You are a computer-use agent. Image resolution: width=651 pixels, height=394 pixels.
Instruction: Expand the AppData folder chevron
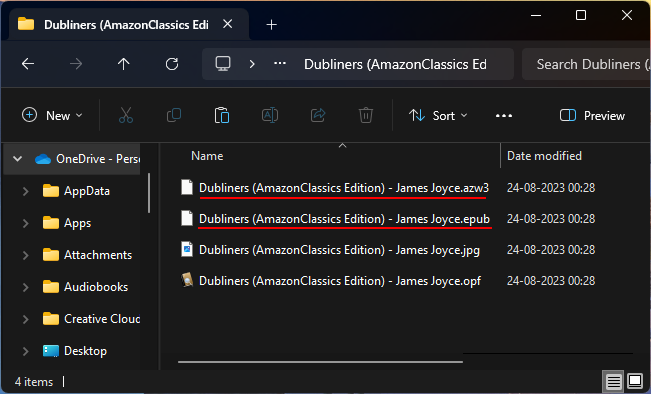click(25, 191)
